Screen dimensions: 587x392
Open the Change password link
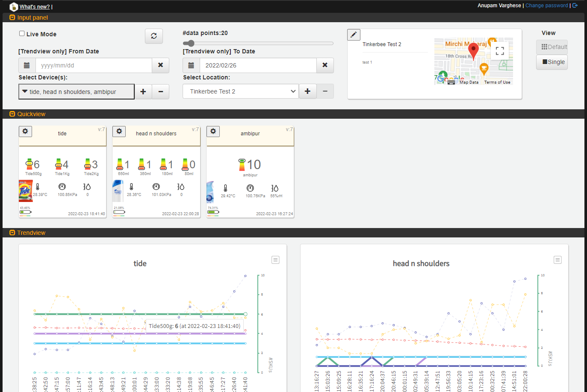pyautogui.click(x=546, y=5)
